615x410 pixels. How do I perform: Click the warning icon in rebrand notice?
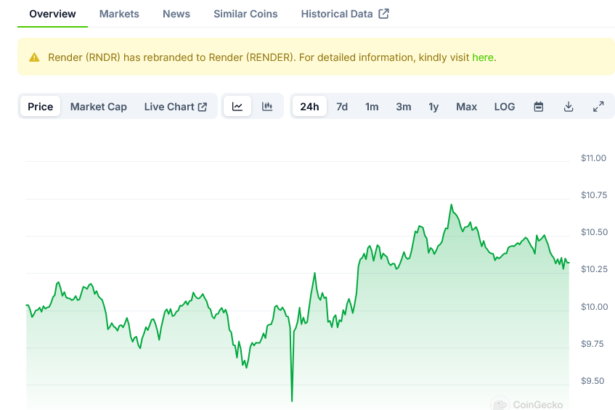35,57
